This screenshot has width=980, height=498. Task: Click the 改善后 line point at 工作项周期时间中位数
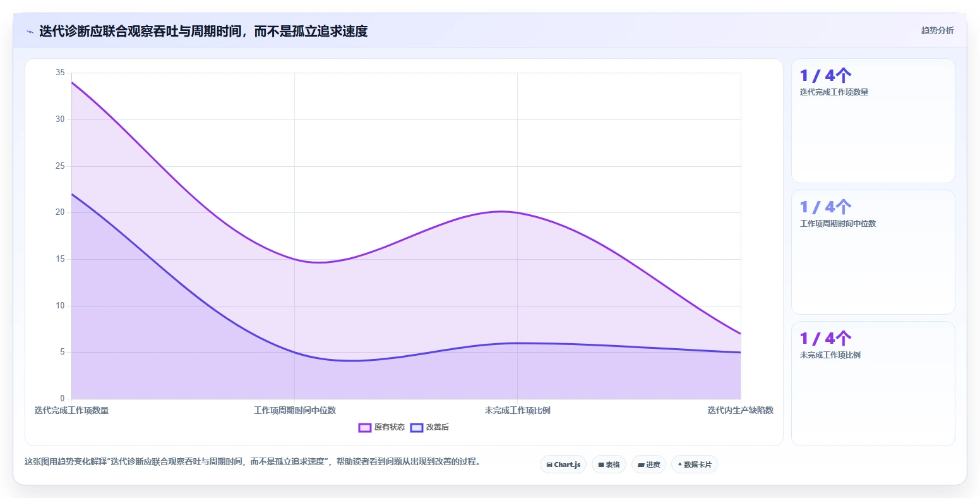point(295,353)
